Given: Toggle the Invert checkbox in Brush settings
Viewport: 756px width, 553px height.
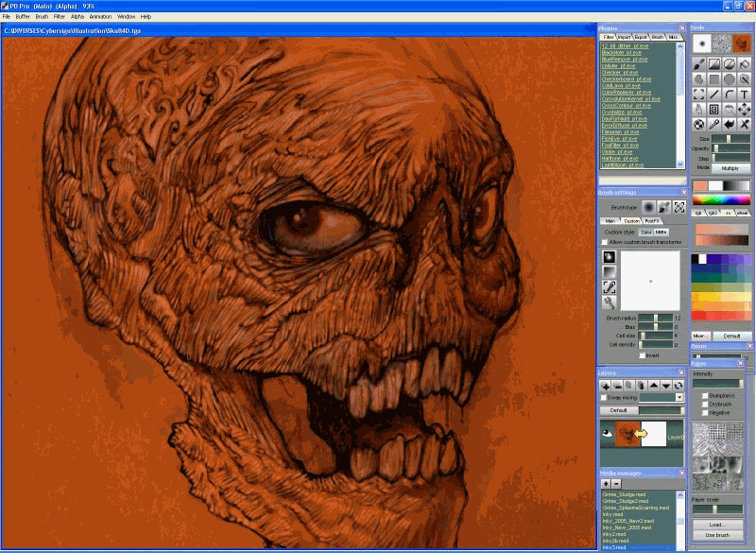Looking at the screenshot, I should point(642,355).
